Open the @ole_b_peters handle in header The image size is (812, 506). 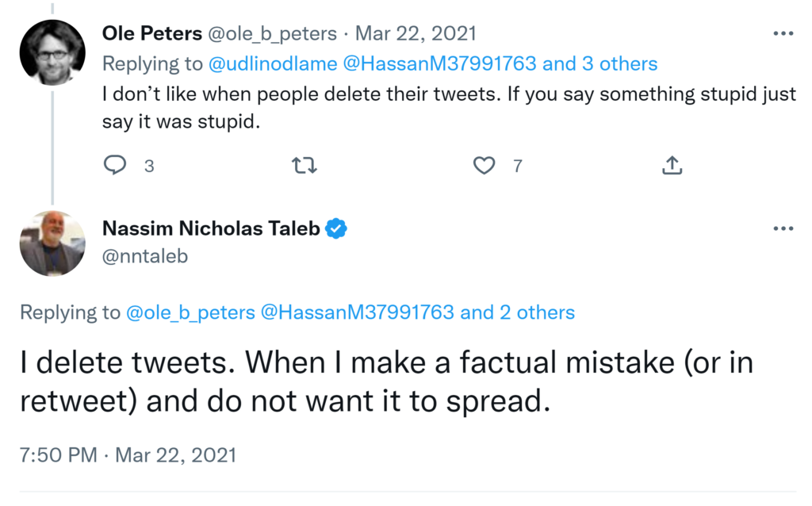click(x=272, y=34)
